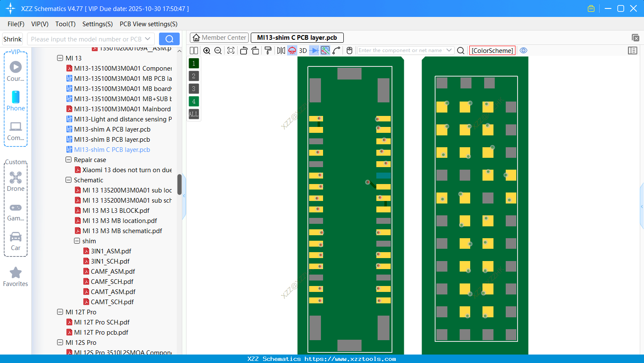Enable the ALL layers view
The height and width of the screenshot is (363, 644).
(x=193, y=114)
